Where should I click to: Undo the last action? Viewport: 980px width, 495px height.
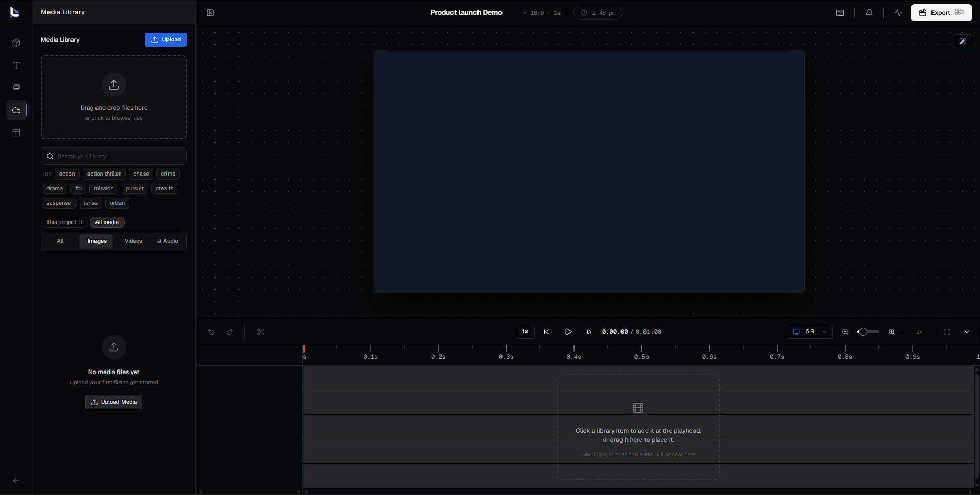point(211,332)
